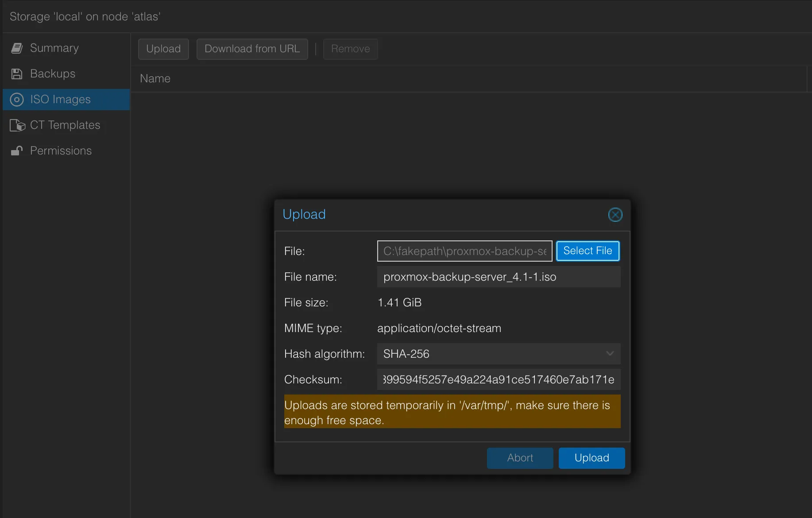Click the disabled Remove button
812x518 pixels.
[x=351, y=49]
